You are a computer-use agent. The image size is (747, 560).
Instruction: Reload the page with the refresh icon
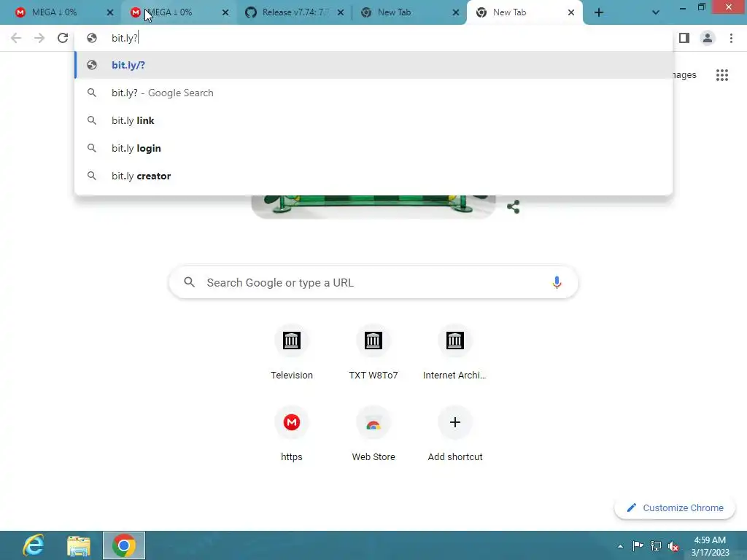(63, 38)
